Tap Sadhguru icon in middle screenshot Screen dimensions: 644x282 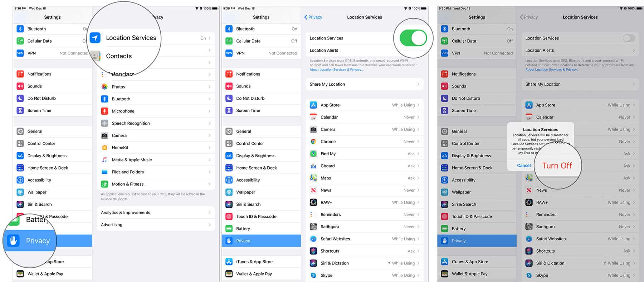[313, 227]
